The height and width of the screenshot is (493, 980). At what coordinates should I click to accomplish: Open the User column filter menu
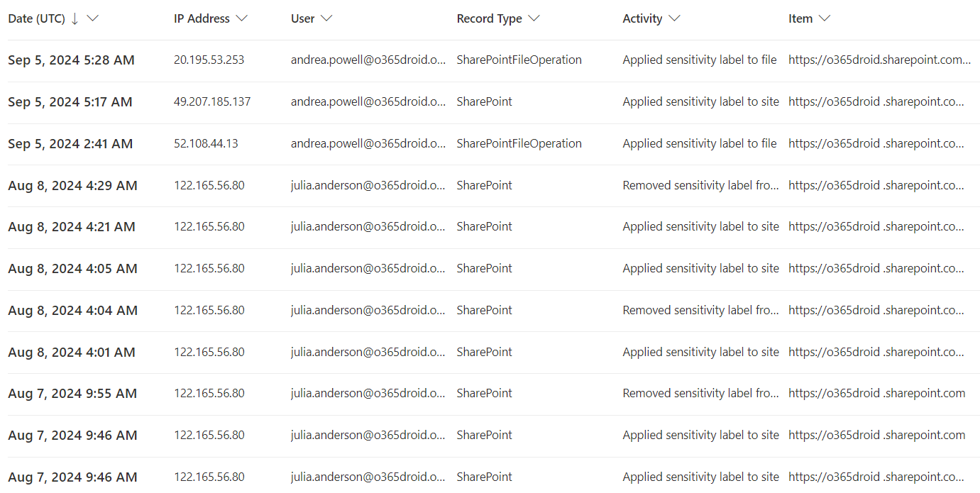(326, 18)
